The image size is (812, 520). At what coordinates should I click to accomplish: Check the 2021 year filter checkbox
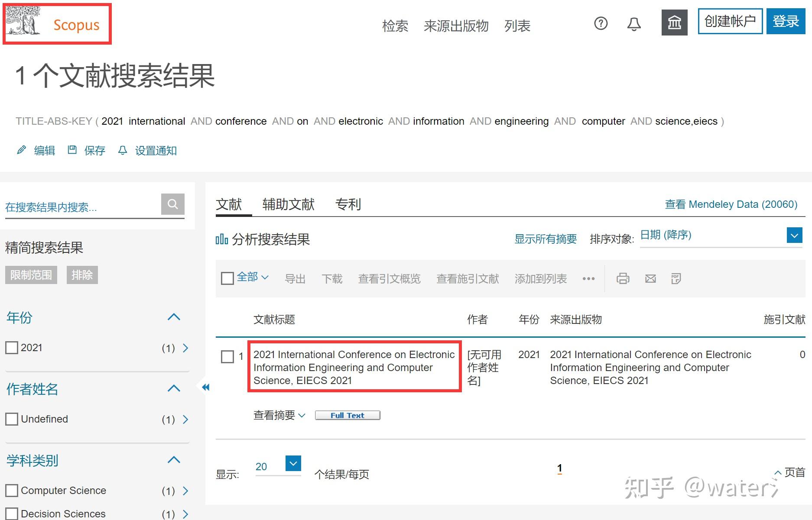click(x=11, y=347)
